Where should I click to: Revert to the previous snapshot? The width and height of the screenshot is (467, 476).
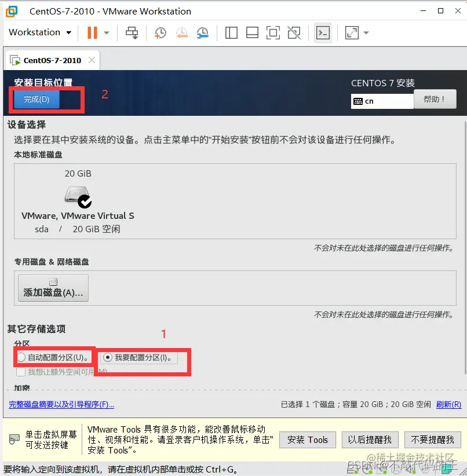pyautogui.click(x=181, y=33)
